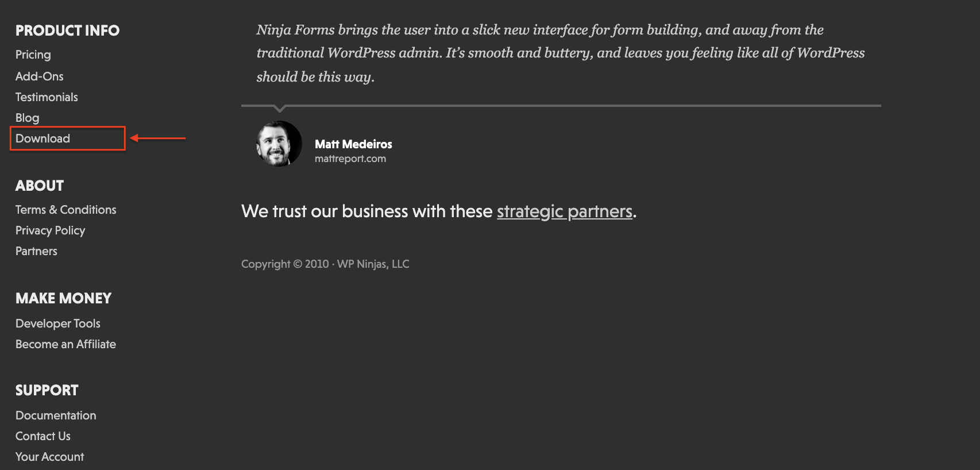
Task: Click the mattreport.com site text
Action: (350, 159)
